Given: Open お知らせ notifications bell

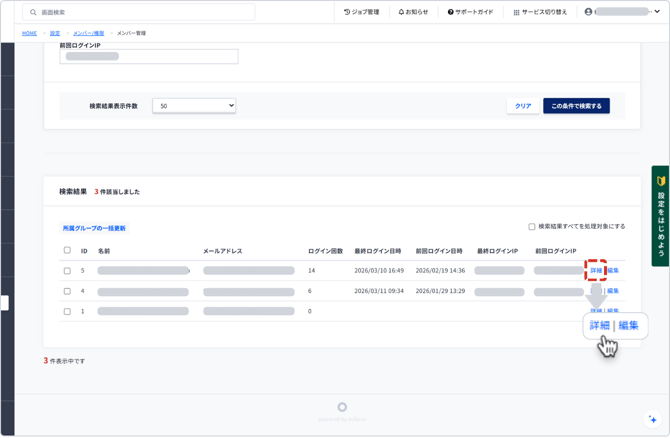Looking at the screenshot, I should click(413, 12).
